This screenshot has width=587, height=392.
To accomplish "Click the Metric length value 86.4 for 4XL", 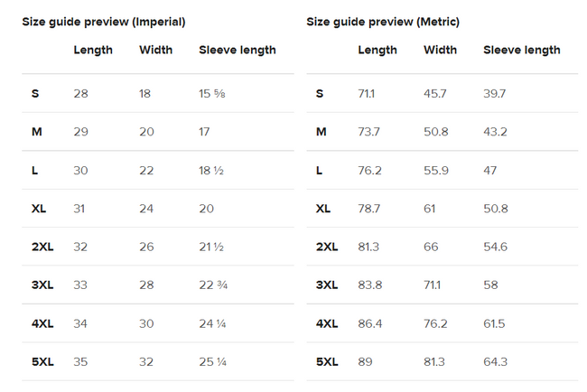I will click(368, 324).
